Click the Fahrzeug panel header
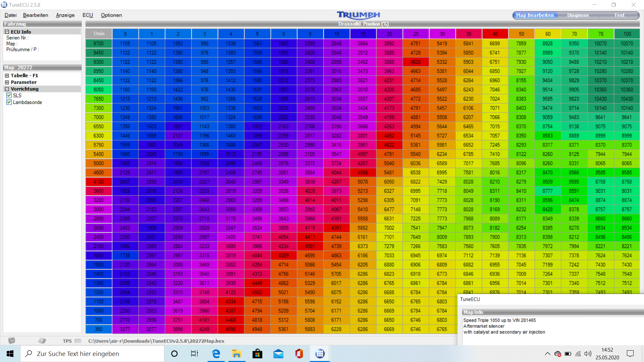 coord(42,24)
